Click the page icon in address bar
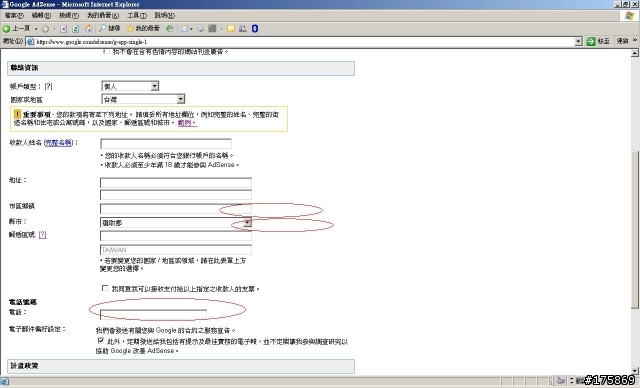The width and height of the screenshot is (640, 388). click(x=30, y=42)
